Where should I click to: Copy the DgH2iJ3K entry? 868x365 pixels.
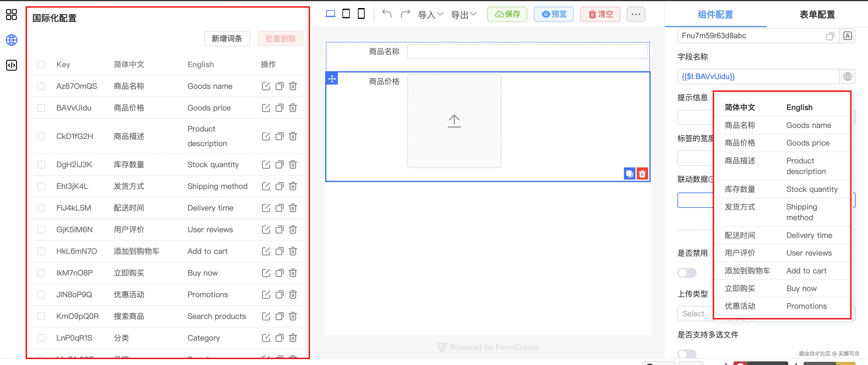279,165
